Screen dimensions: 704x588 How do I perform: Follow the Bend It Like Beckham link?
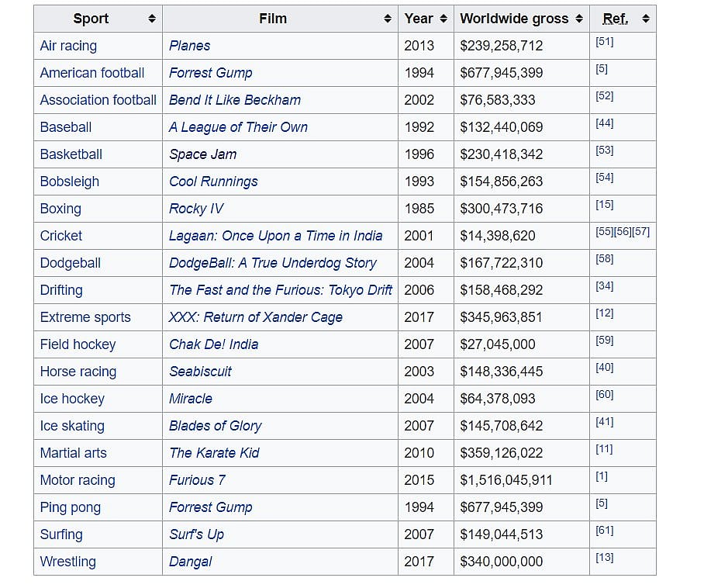click(234, 100)
